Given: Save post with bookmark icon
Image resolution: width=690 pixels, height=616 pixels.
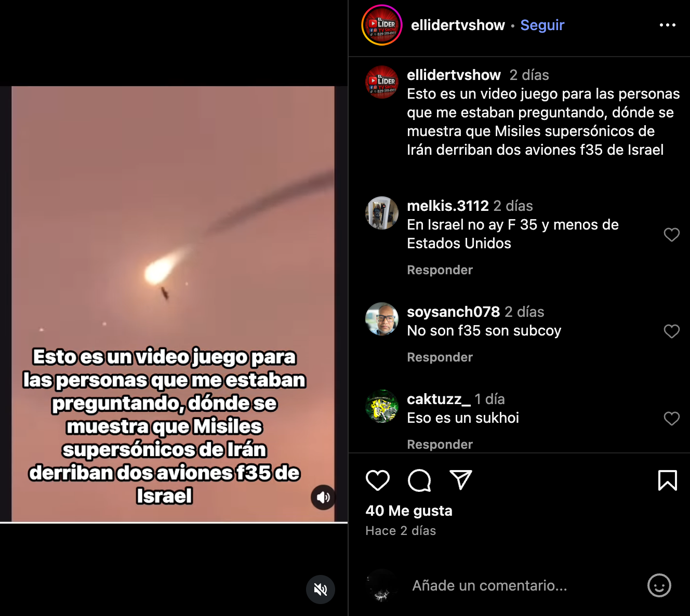Looking at the screenshot, I should (x=668, y=480).
